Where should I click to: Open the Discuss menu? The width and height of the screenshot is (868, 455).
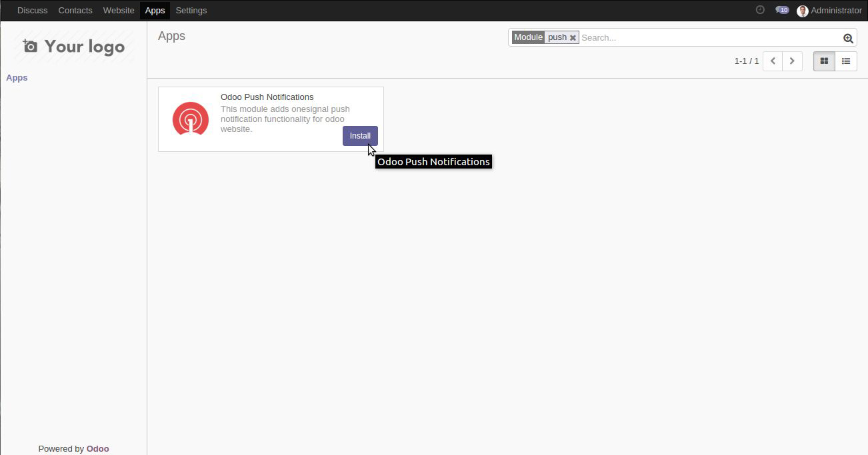[33, 11]
